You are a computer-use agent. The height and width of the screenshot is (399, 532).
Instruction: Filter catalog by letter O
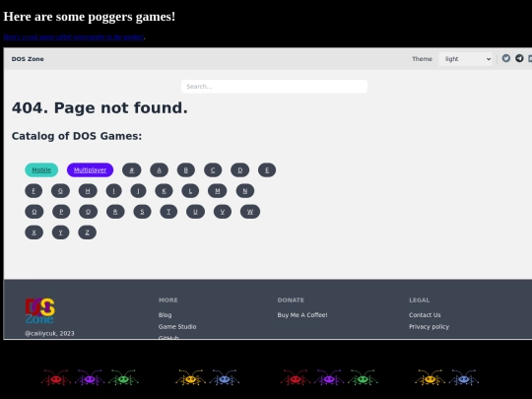tap(34, 212)
